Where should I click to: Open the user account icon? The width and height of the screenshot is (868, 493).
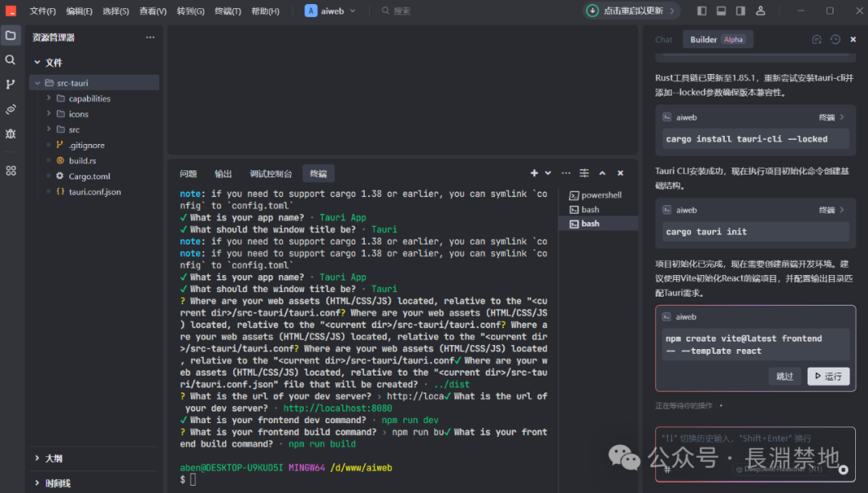(x=760, y=10)
